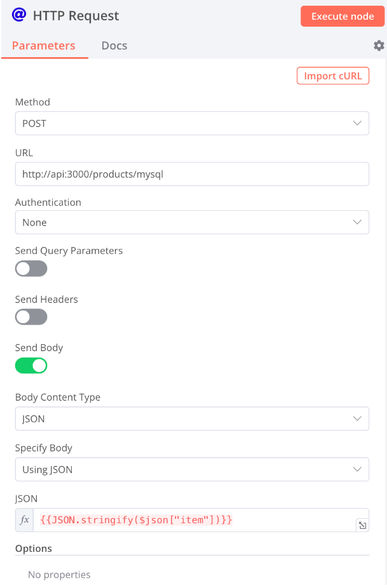Click the Specify Body dropdown chevron
Image resolution: width=387 pixels, height=588 pixels.
tap(357, 469)
